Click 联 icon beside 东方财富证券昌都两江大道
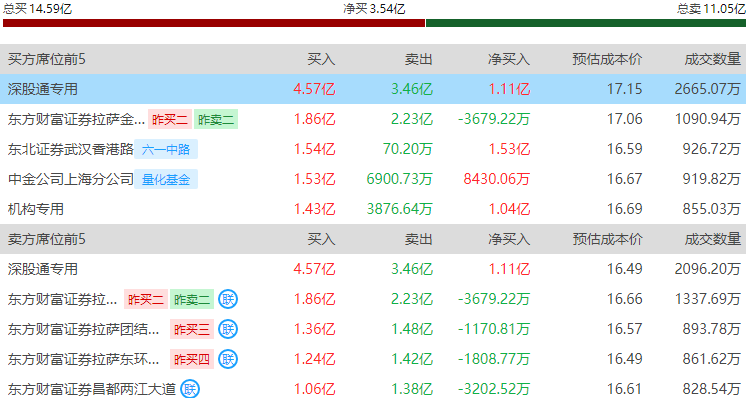Viewport: 746px width, 398px height. (x=190, y=389)
